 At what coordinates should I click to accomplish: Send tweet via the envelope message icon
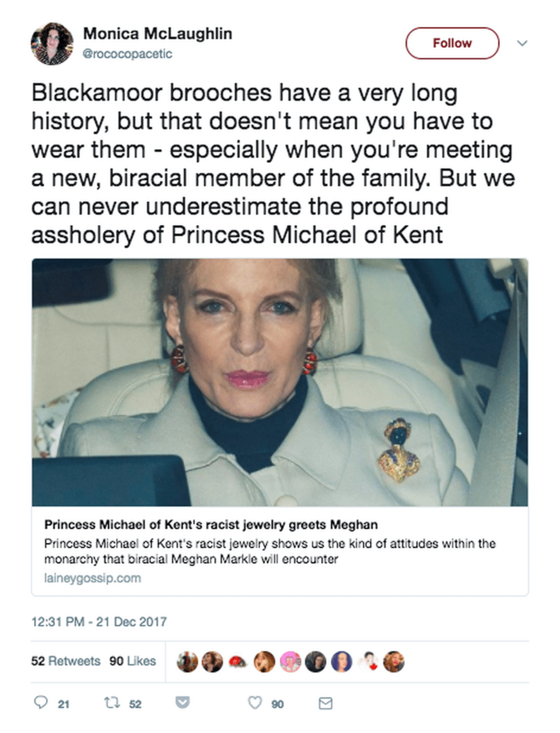(x=325, y=703)
